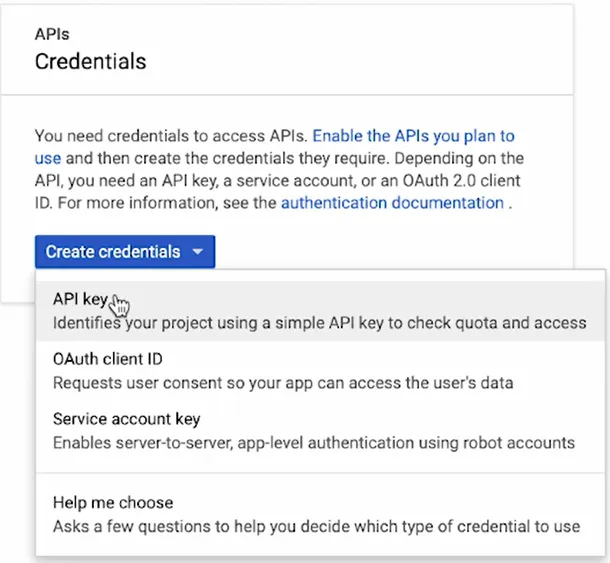This screenshot has height=563, width=610.
Task: Click the Create credentials button label
Action: pos(113,252)
